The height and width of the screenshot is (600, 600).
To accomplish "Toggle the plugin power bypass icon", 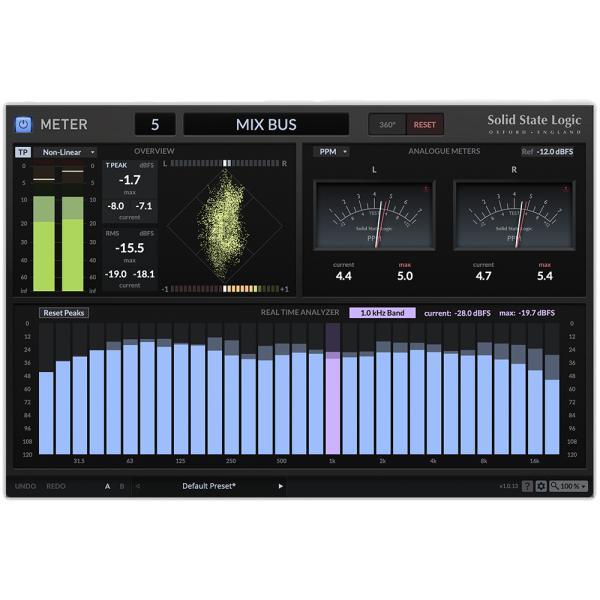I will [x=23, y=124].
